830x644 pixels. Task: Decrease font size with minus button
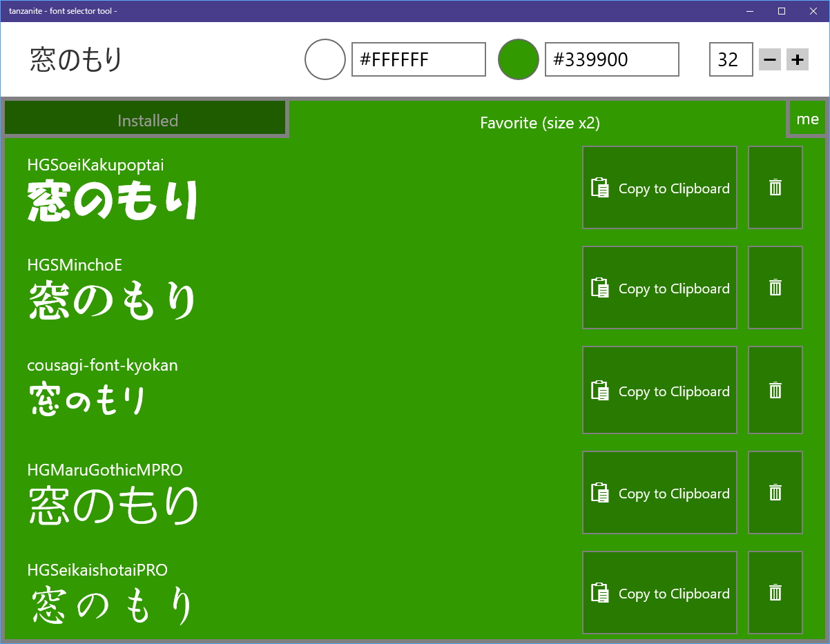(769, 59)
